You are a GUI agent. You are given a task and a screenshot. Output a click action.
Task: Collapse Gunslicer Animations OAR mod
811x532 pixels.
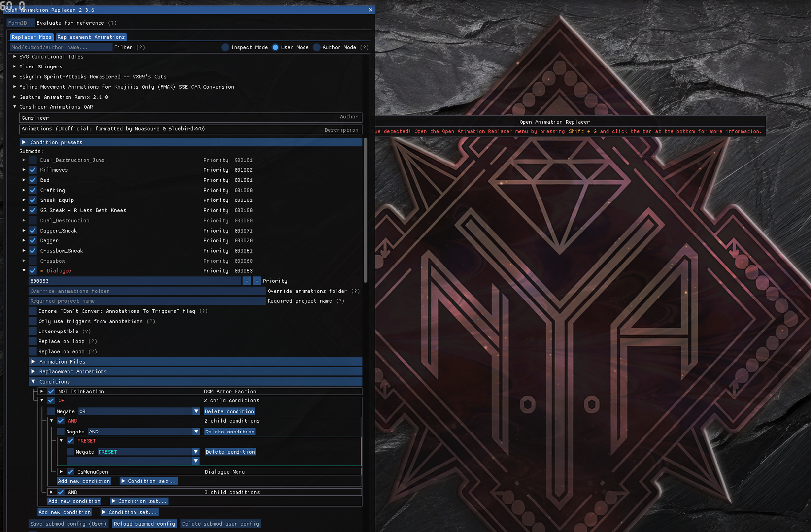click(x=15, y=107)
